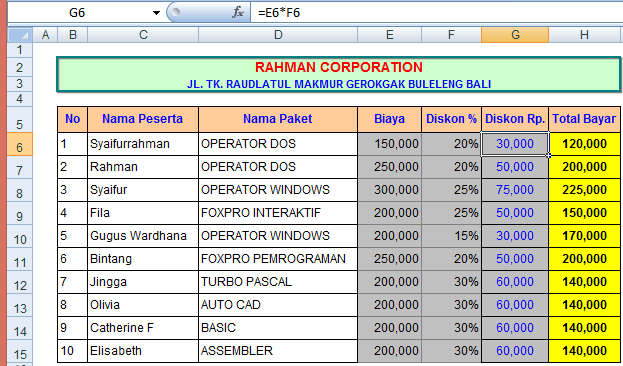Click the No header cell

click(x=73, y=119)
